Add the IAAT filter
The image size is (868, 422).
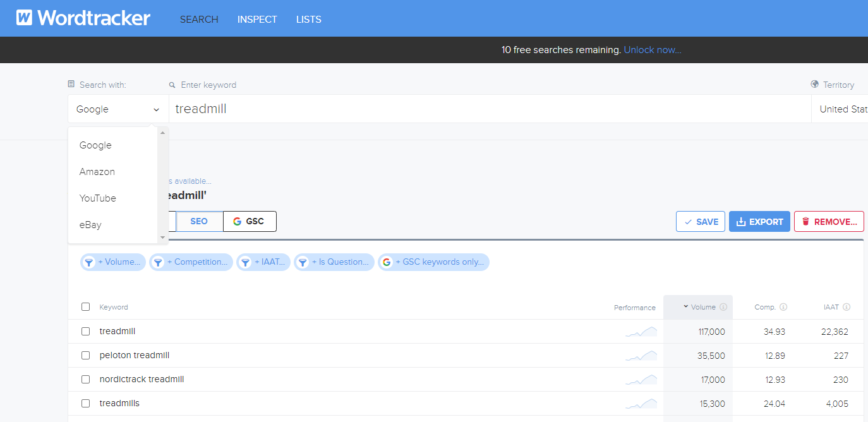263,262
